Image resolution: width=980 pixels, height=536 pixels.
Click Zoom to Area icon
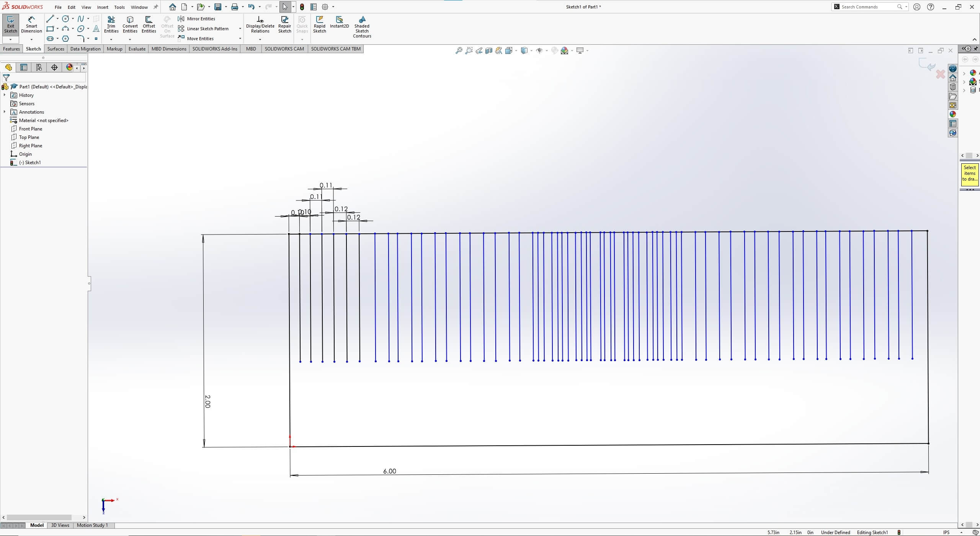tap(469, 51)
